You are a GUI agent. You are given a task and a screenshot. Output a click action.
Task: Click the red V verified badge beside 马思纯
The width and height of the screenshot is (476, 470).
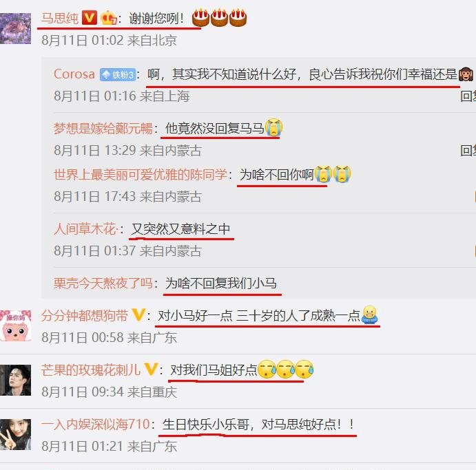[90, 18]
